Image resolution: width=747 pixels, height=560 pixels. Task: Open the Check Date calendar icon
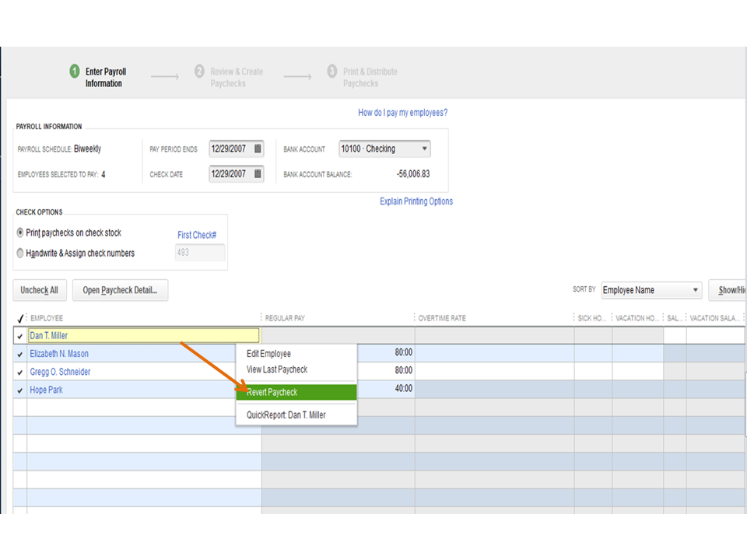click(x=258, y=173)
